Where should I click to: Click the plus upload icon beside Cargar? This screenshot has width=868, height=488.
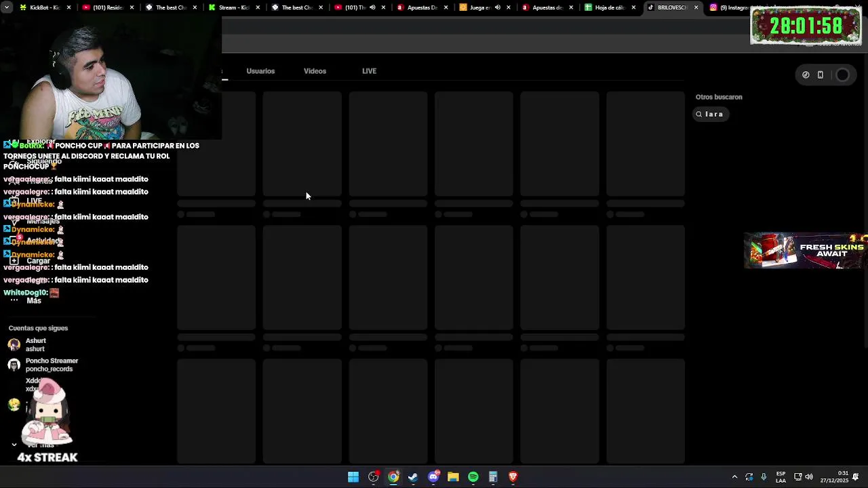click(x=14, y=261)
